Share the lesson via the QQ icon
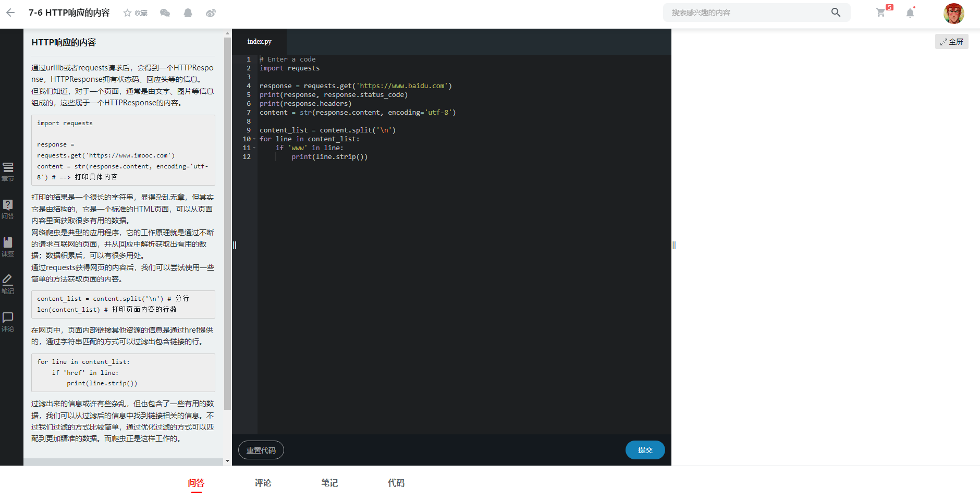Image resolution: width=980 pixels, height=500 pixels. pos(188,13)
